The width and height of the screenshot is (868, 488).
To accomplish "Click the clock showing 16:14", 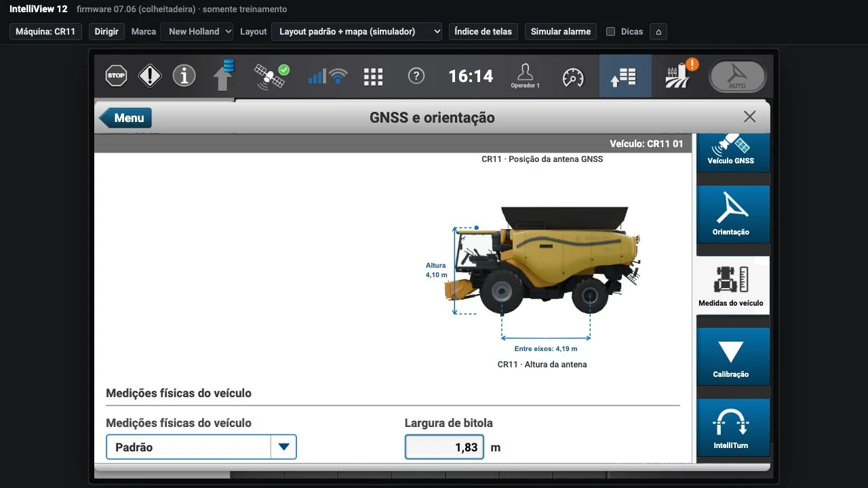I will 471,76.
